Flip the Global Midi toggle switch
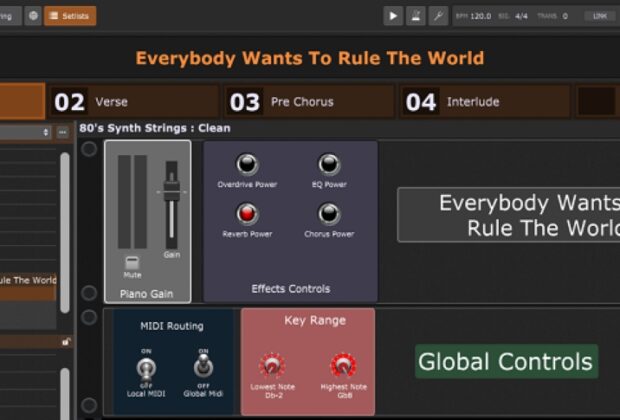The width and height of the screenshot is (620, 420). [203, 366]
